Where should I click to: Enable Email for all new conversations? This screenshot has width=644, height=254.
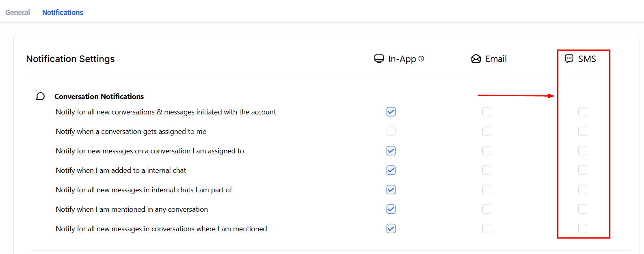coord(487,112)
